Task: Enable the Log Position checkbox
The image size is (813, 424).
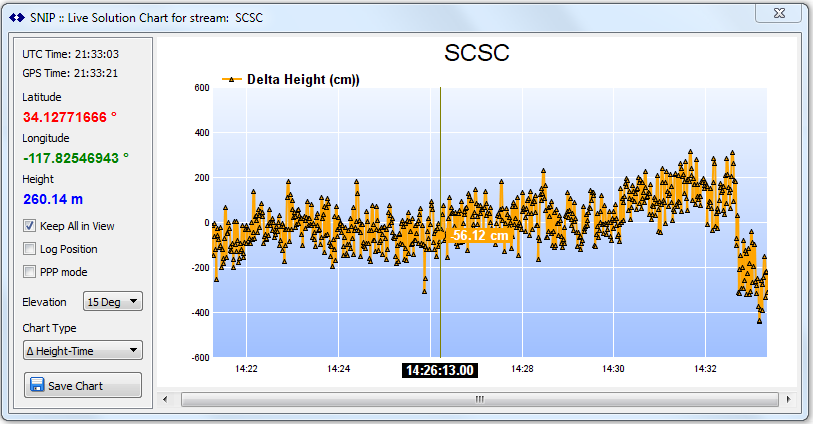Action: pos(30,249)
